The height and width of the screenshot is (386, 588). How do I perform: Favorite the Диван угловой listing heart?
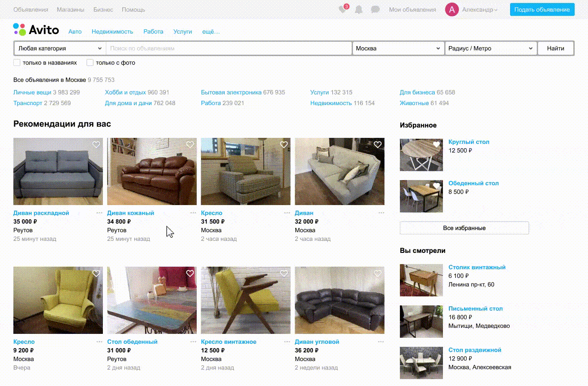pyautogui.click(x=378, y=274)
